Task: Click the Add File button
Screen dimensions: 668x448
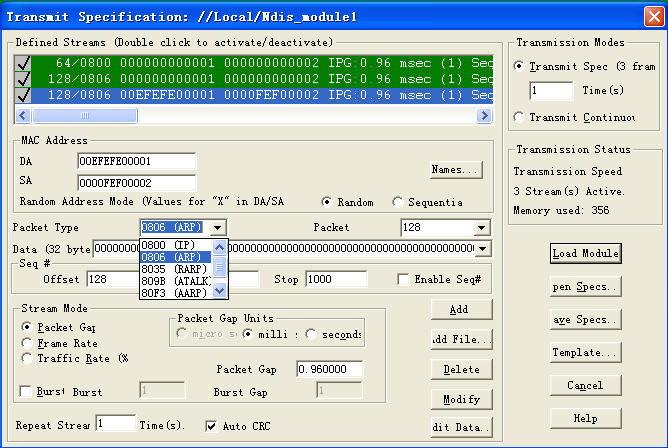Action: click(x=461, y=339)
